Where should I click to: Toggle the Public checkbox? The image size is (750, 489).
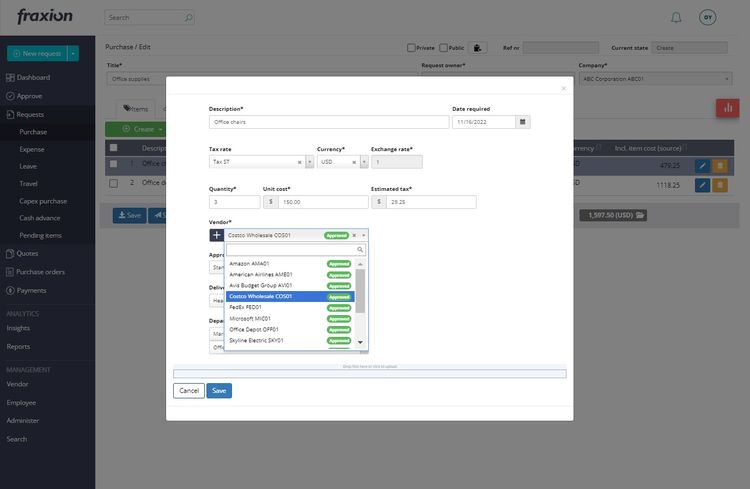tap(443, 48)
